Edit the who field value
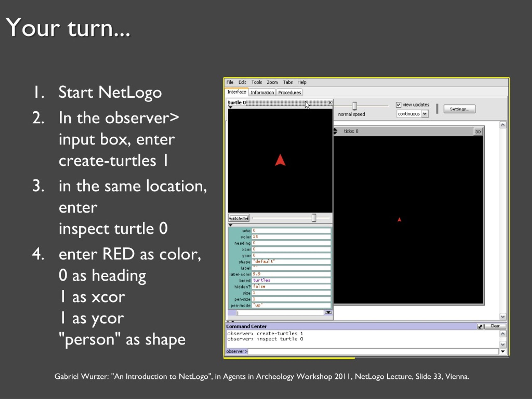This screenshot has width=532, height=399. tap(291, 231)
